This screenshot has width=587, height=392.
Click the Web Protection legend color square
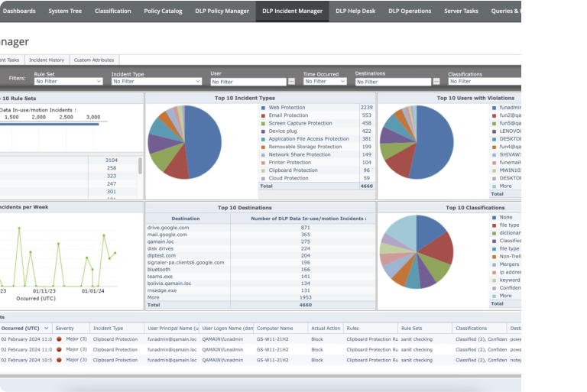click(x=263, y=108)
